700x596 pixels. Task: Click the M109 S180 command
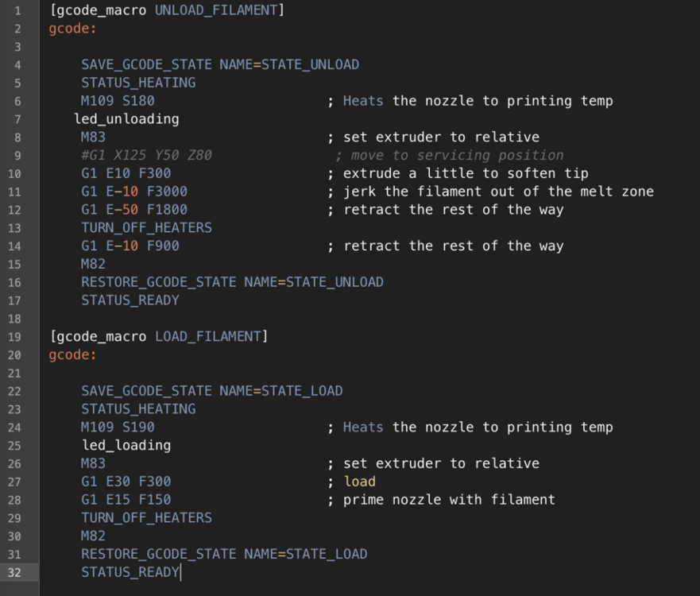(x=118, y=101)
